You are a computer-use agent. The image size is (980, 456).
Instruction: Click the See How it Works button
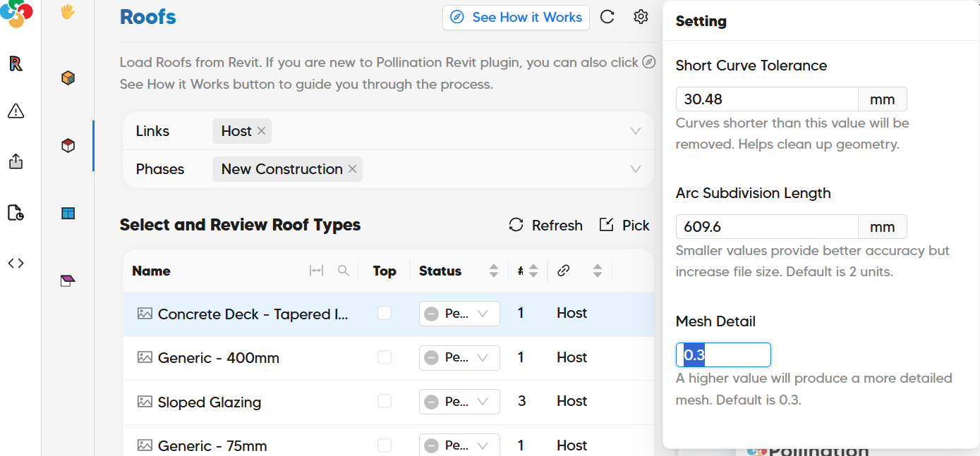[516, 18]
